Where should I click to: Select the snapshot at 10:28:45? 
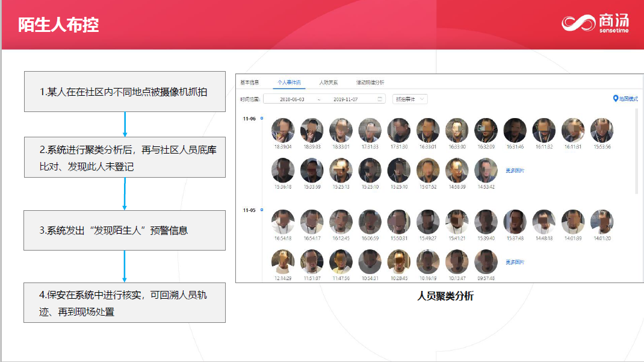coord(399,262)
